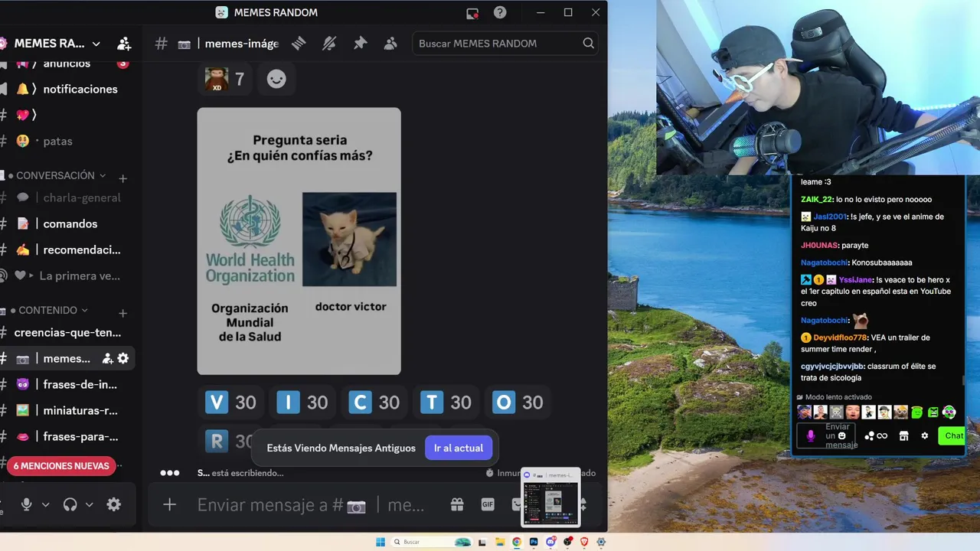Click the emoji smiley in stream chat input

click(x=842, y=435)
